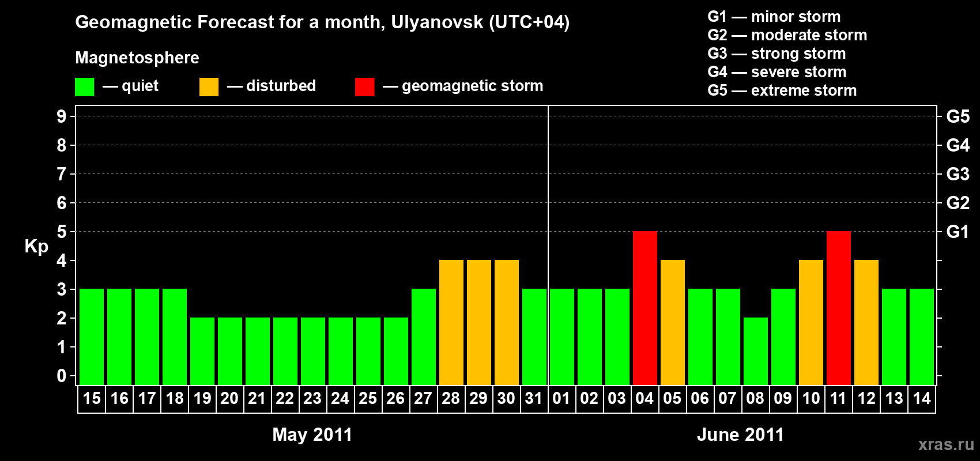980x461 pixels.
Task: Click the green bar for May 31
Action: pyautogui.click(x=534, y=337)
